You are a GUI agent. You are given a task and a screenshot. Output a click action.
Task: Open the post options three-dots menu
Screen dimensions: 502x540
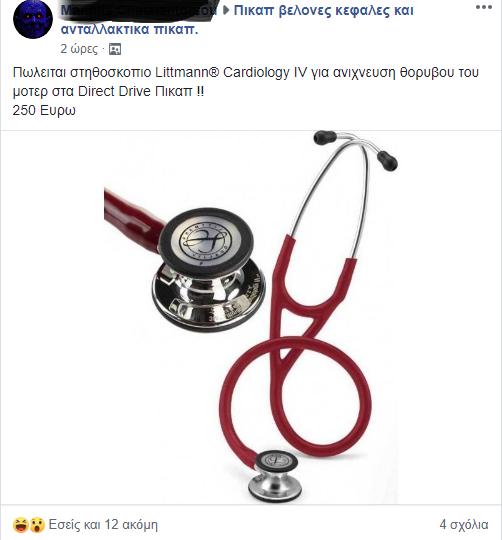click(484, 7)
